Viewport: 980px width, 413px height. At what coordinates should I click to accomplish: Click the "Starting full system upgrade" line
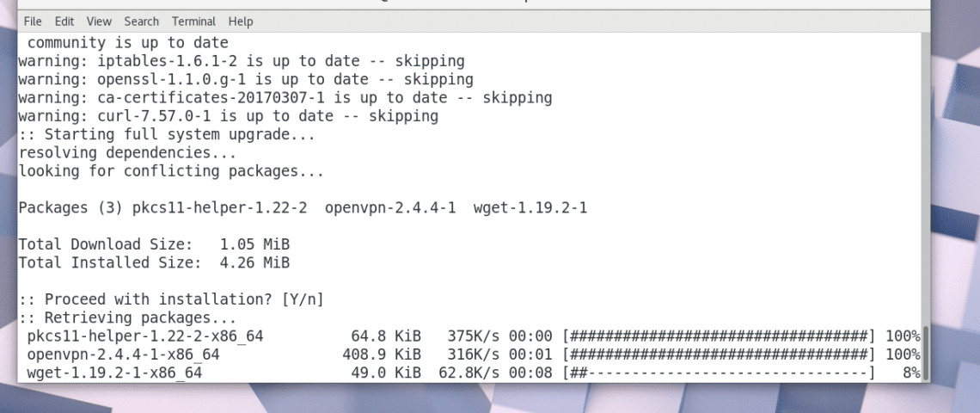[167, 134]
